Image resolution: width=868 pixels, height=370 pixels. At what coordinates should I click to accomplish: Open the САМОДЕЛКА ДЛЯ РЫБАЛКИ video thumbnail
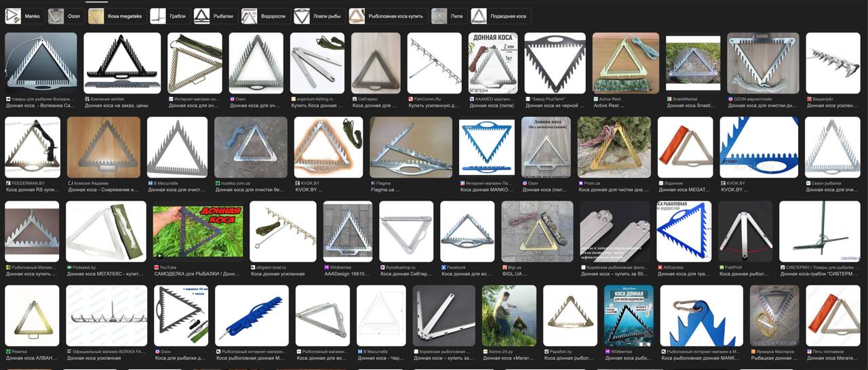pyautogui.click(x=198, y=231)
